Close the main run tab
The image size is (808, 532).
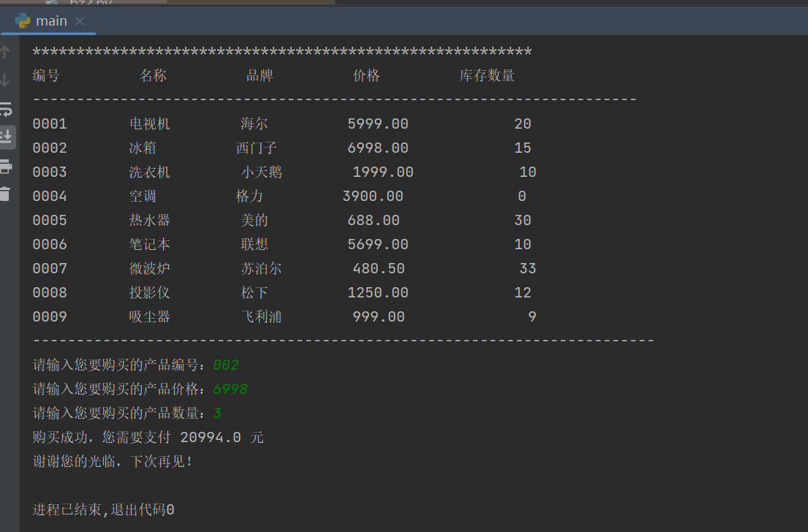(x=80, y=21)
